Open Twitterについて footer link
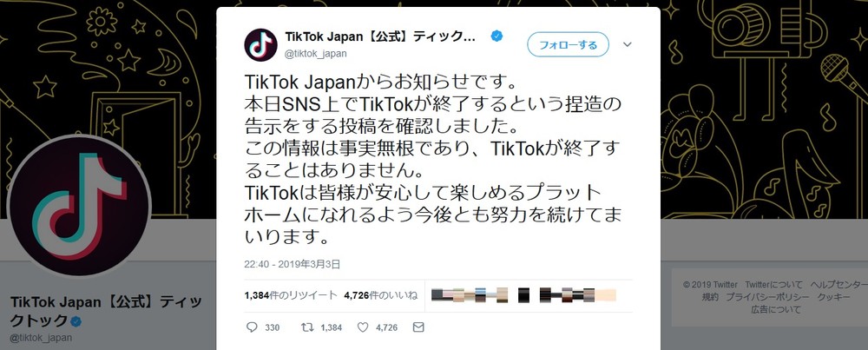 [x=773, y=285]
